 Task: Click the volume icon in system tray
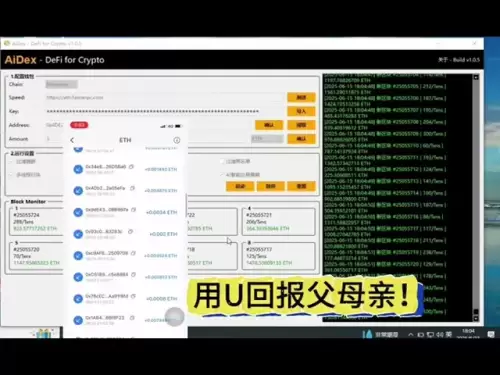[x=439, y=334]
